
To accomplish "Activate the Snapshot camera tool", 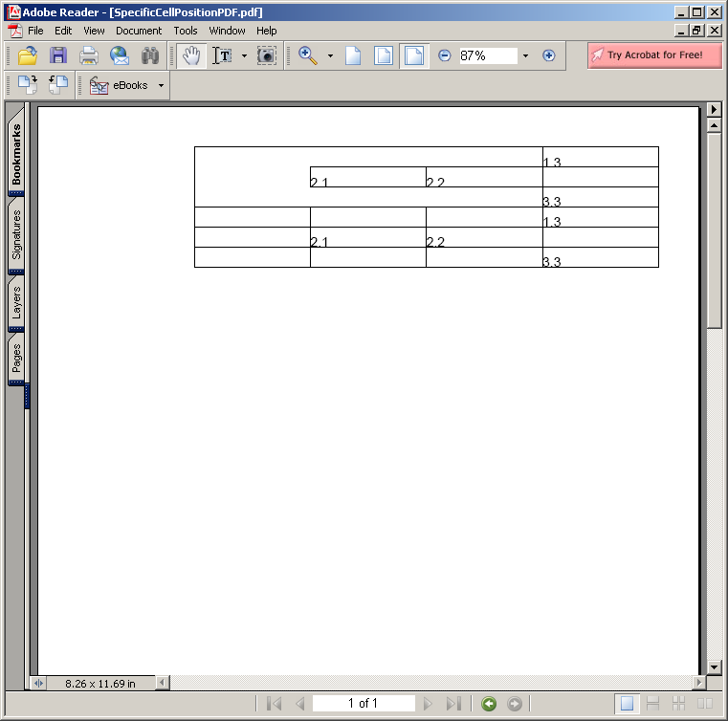I will coord(267,55).
